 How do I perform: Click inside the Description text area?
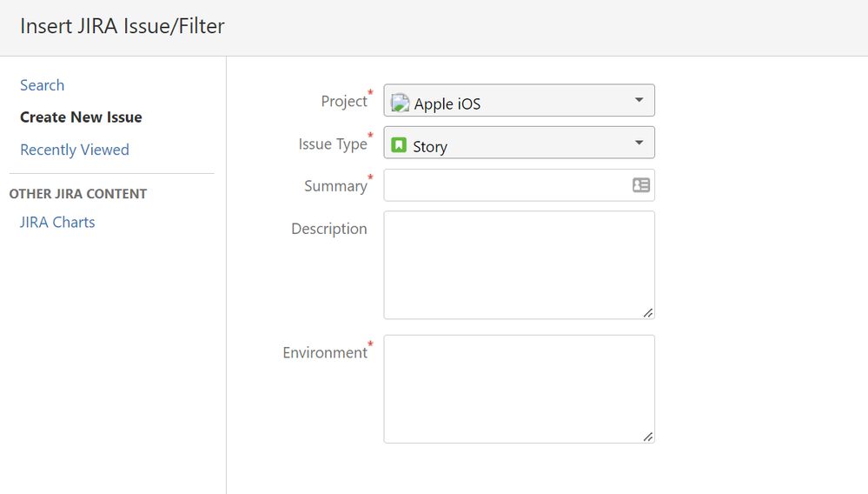tap(520, 264)
